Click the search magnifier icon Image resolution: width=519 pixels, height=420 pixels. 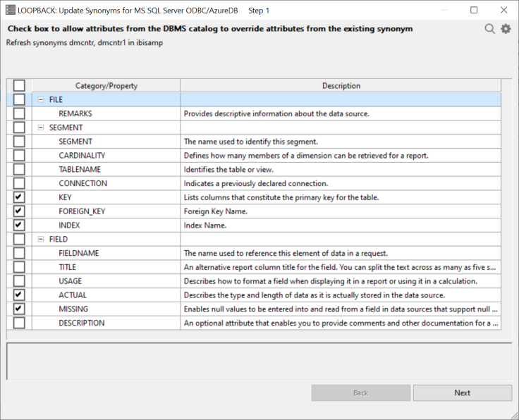[x=489, y=29]
